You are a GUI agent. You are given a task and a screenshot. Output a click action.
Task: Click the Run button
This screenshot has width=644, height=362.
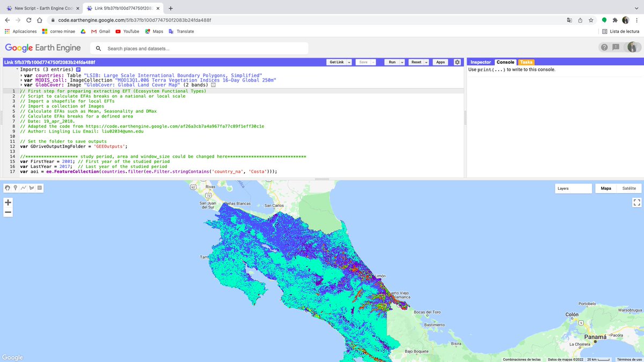point(392,62)
